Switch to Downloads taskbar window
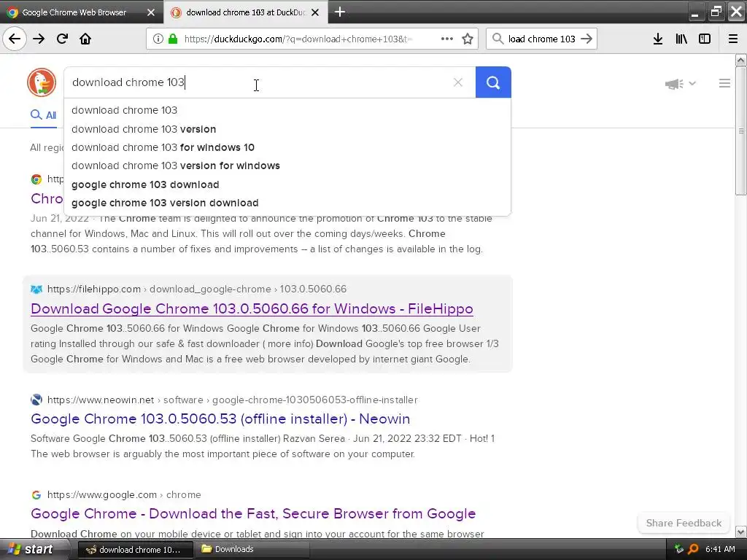Screen dimensions: 747x560 [252, 549]
